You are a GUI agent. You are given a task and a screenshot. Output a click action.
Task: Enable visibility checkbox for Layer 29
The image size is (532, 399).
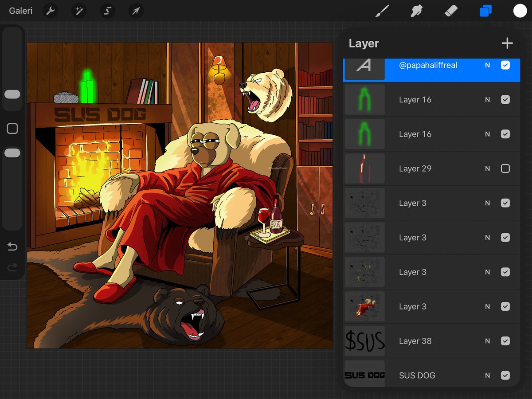coord(505,168)
